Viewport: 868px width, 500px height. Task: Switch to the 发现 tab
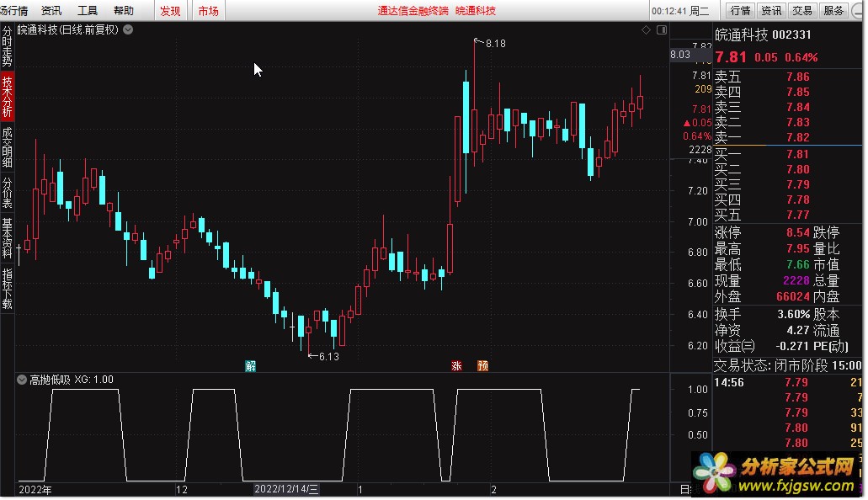pyautogui.click(x=171, y=10)
